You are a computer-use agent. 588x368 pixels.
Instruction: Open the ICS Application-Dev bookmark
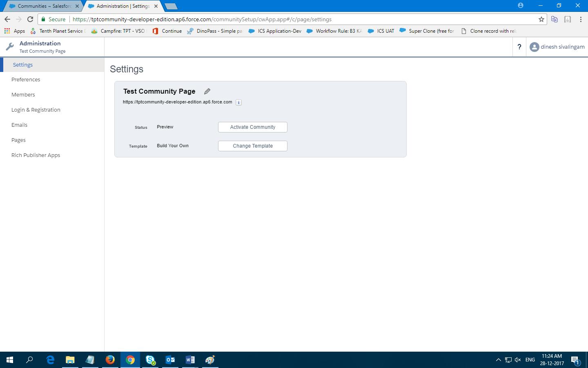pos(275,31)
